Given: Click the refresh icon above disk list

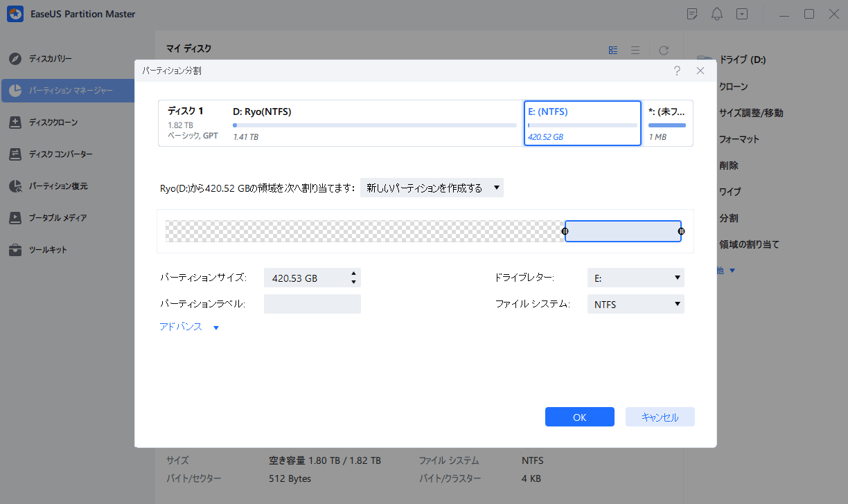Looking at the screenshot, I should point(663,51).
